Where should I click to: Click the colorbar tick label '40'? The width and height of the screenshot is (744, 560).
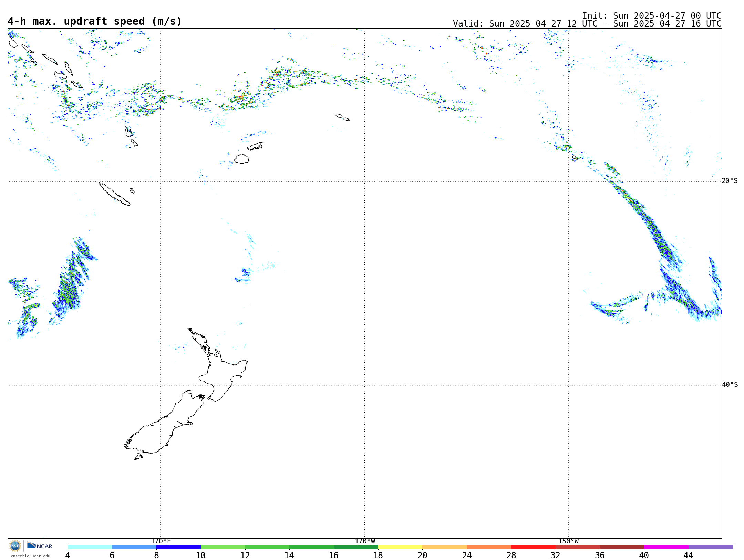pos(644,556)
